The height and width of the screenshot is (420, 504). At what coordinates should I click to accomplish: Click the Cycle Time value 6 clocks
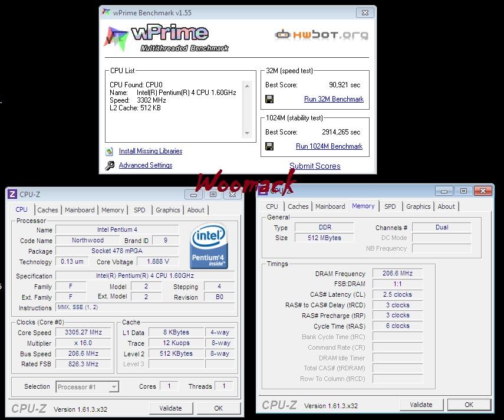click(x=398, y=326)
